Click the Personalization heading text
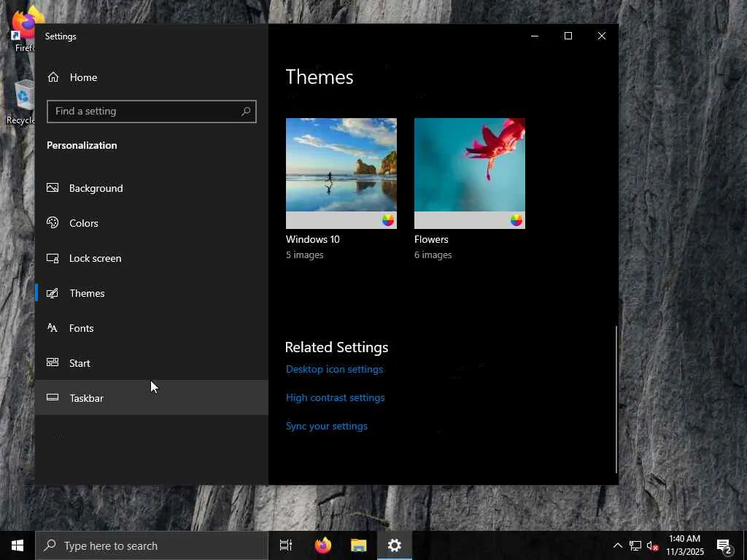The height and width of the screenshot is (560, 747). tap(82, 145)
